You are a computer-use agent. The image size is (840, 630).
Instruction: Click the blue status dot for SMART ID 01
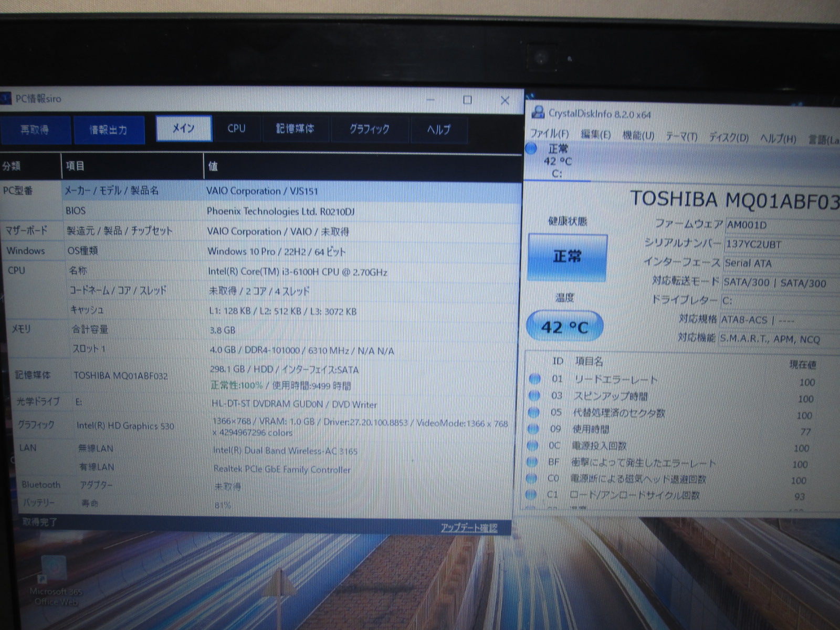point(534,379)
